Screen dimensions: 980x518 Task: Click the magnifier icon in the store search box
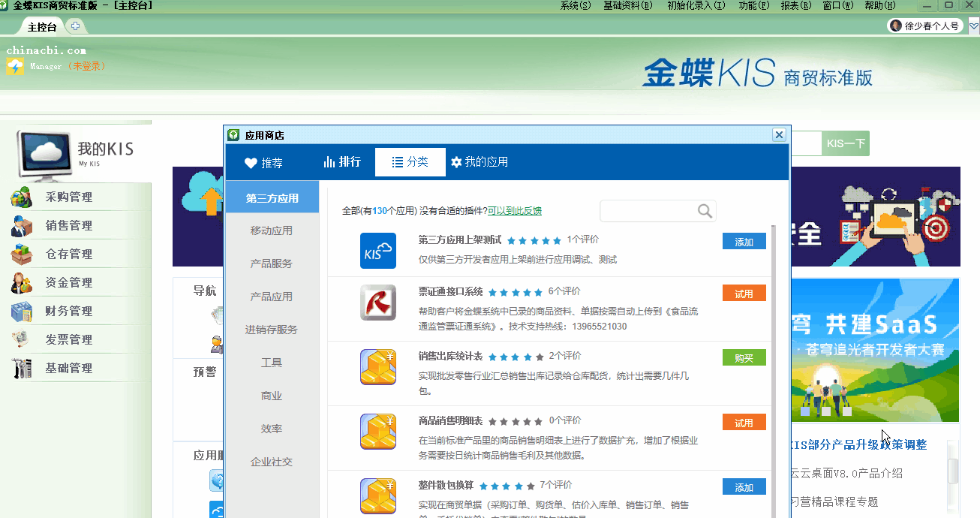(x=703, y=211)
